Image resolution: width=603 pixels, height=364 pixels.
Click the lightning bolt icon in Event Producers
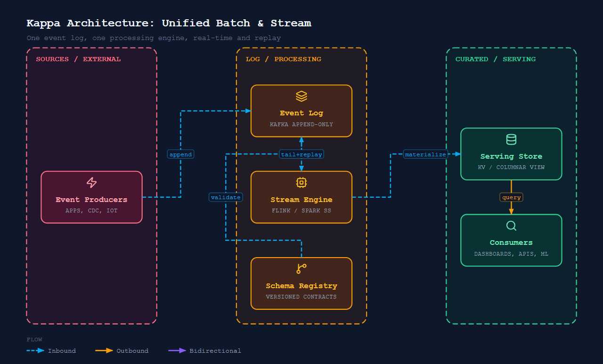pyautogui.click(x=91, y=183)
